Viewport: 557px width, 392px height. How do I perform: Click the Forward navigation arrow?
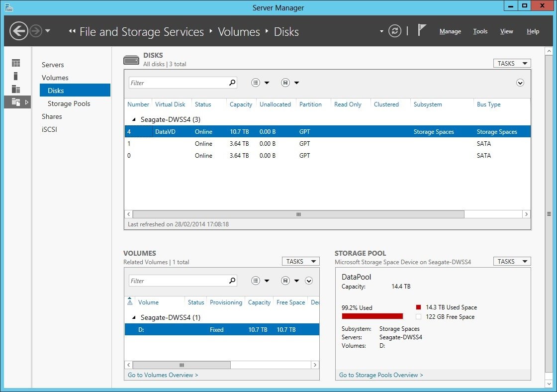(36, 31)
